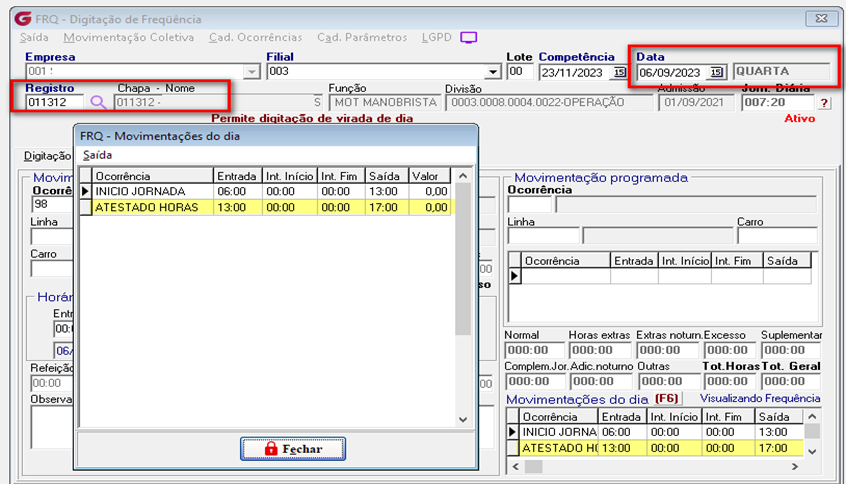The height and width of the screenshot is (484, 846).
Task: Click Entrada cell 06:00 in dialog grid
Action: 238,192
